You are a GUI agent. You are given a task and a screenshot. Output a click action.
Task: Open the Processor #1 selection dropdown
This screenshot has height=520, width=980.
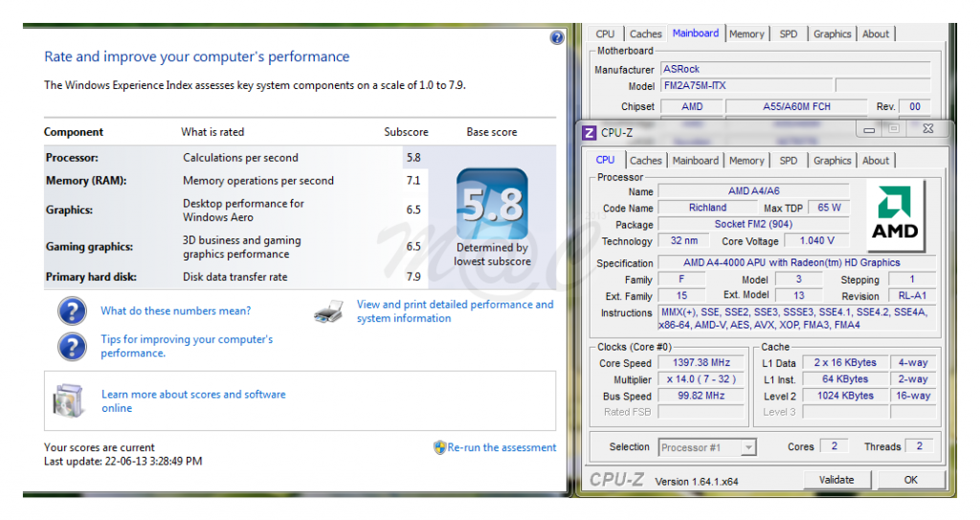point(707,447)
